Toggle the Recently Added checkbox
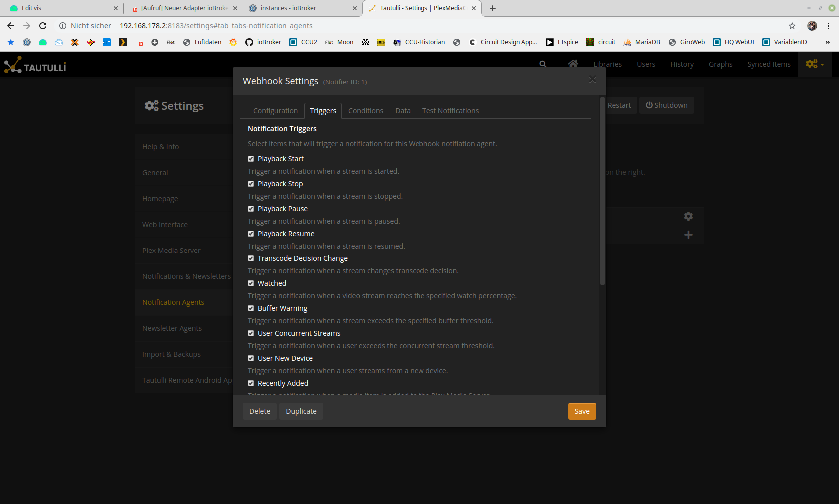The width and height of the screenshot is (839, 504). (x=251, y=383)
